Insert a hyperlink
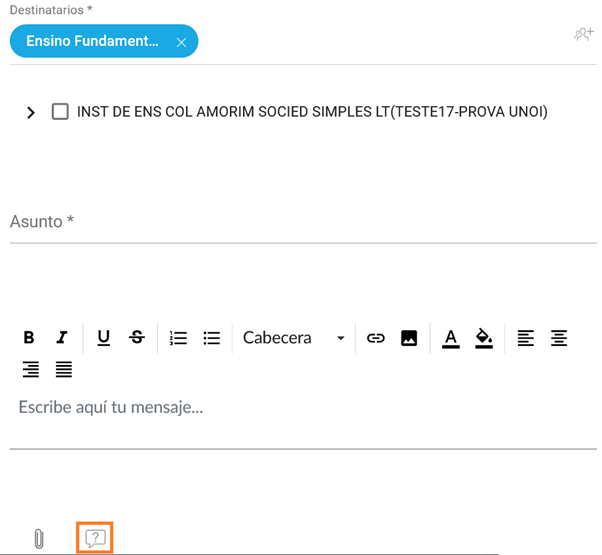 375,338
